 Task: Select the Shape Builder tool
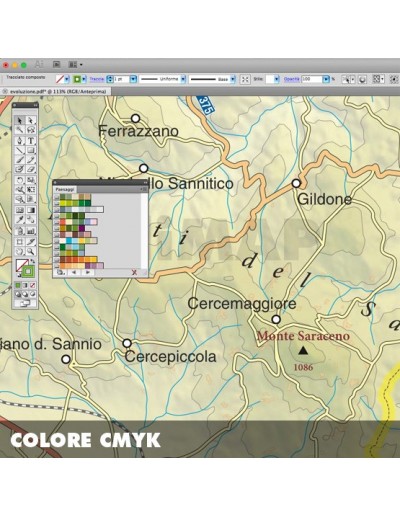click(20, 199)
